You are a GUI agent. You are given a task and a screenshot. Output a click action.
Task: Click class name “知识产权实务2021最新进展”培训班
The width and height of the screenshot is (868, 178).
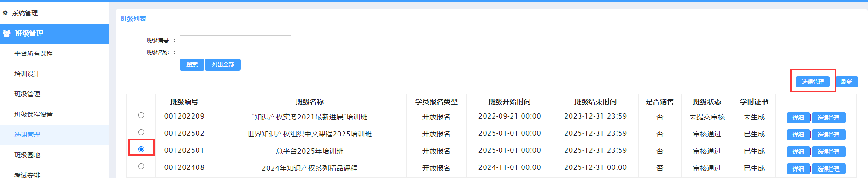(x=309, y=117)
